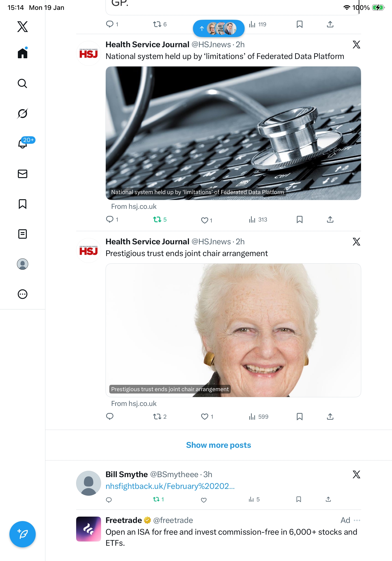392x561 pixels.
Task: Open the nhsfightback.uk link
Action: [170, 486]
